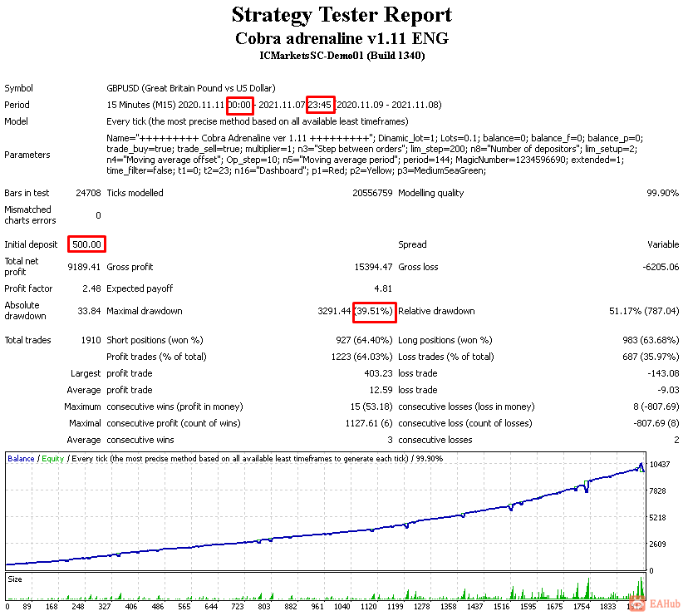Click the average loss trade value '-9.03'
Image resolution: width=688 pixels, height=616 pixels.
668,391
